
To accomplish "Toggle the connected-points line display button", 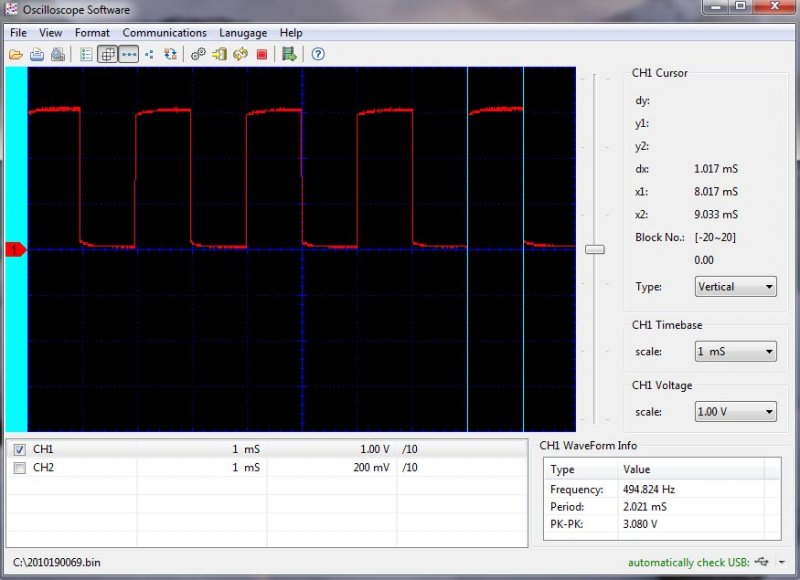I will pos(129,54).
